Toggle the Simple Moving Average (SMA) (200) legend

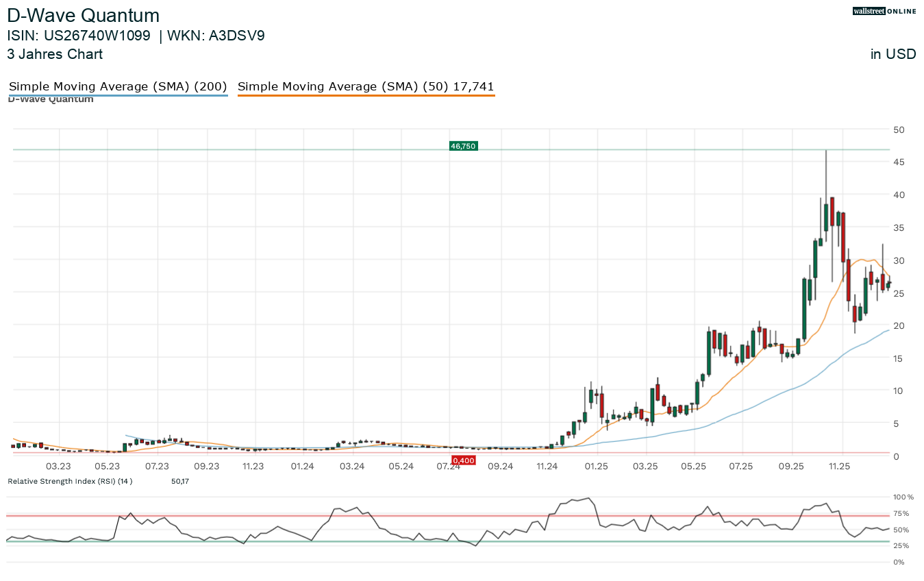coord(118,86)
